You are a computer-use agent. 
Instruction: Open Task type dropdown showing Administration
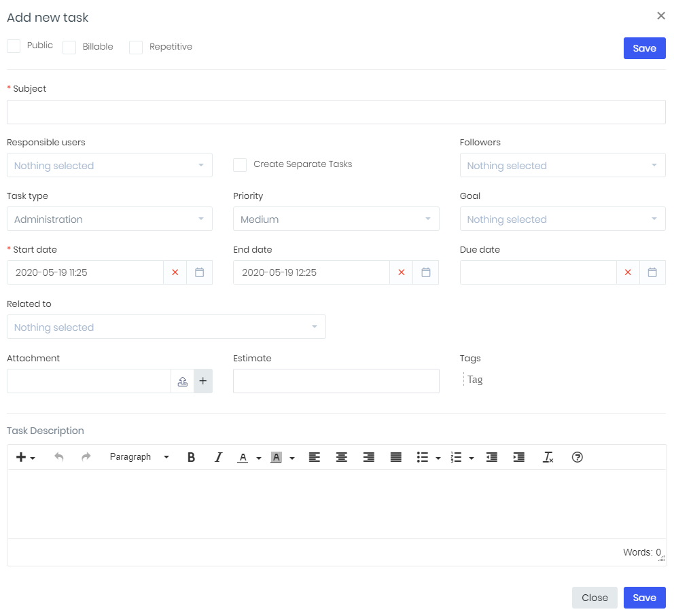pos(109,219)
